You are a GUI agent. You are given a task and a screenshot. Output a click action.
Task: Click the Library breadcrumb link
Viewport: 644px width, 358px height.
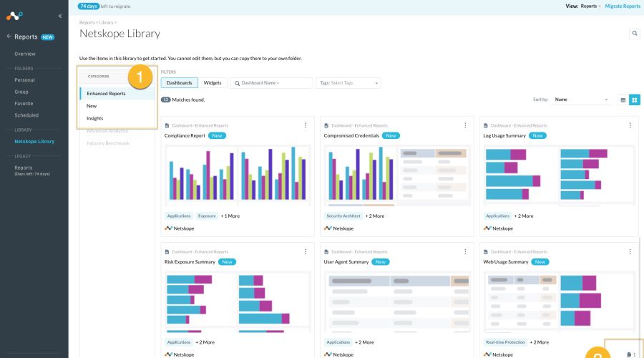(x=106, y=23)
